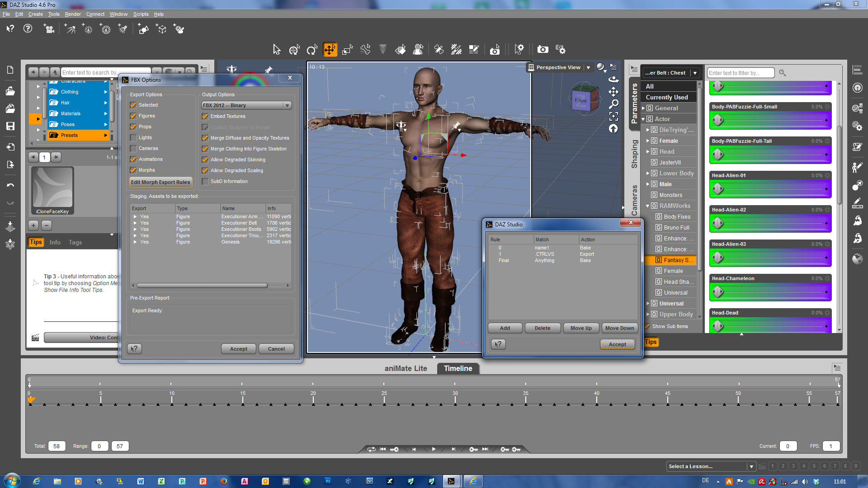Uncheck the Embed Textures option
868x488 pixels.
click(205, 117)
